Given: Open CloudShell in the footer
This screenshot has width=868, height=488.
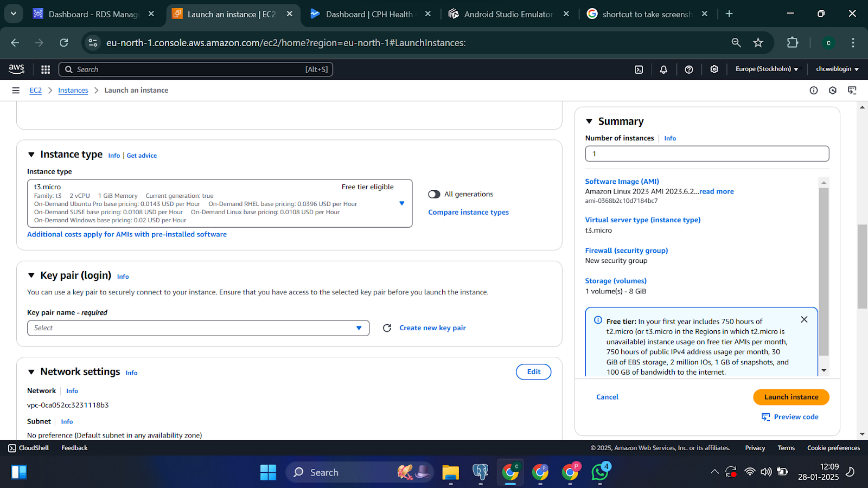Looking at the screenshot, I should (28, 448).
